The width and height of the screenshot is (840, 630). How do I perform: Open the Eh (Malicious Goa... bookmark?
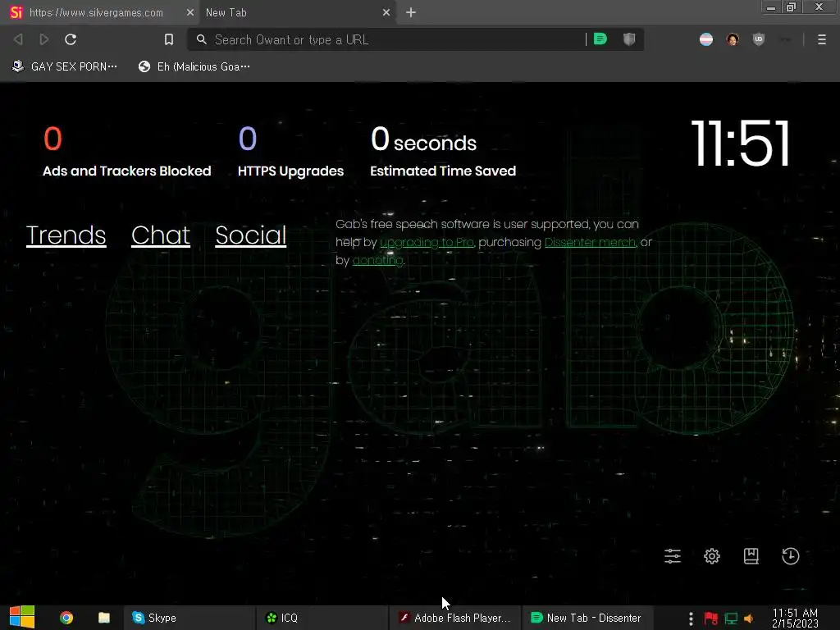(x=194, y=66)
